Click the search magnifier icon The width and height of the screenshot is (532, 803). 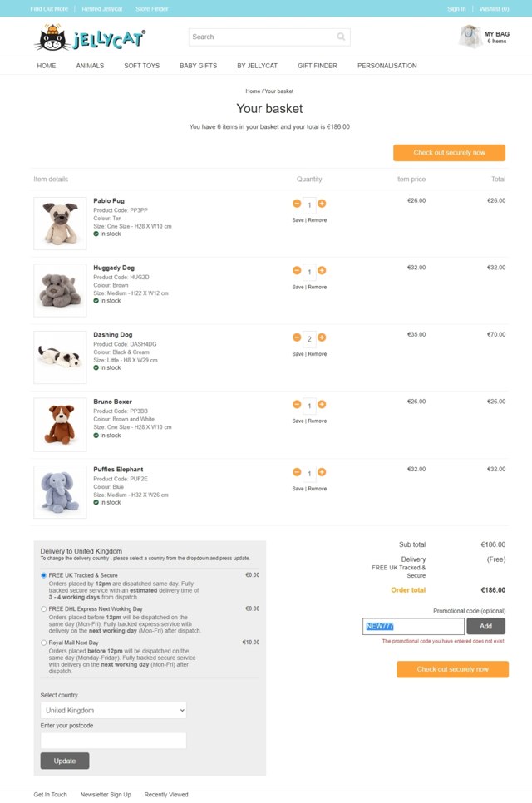(341, 37)
